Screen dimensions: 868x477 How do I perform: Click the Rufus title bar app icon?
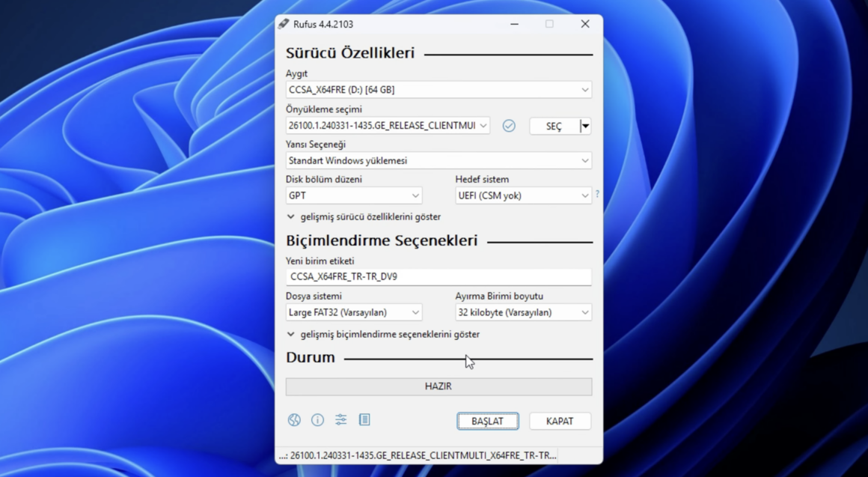[284, 24]
